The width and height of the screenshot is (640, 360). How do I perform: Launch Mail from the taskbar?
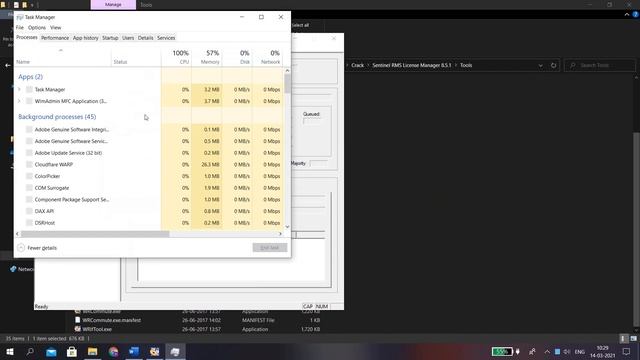pos(51,351)
